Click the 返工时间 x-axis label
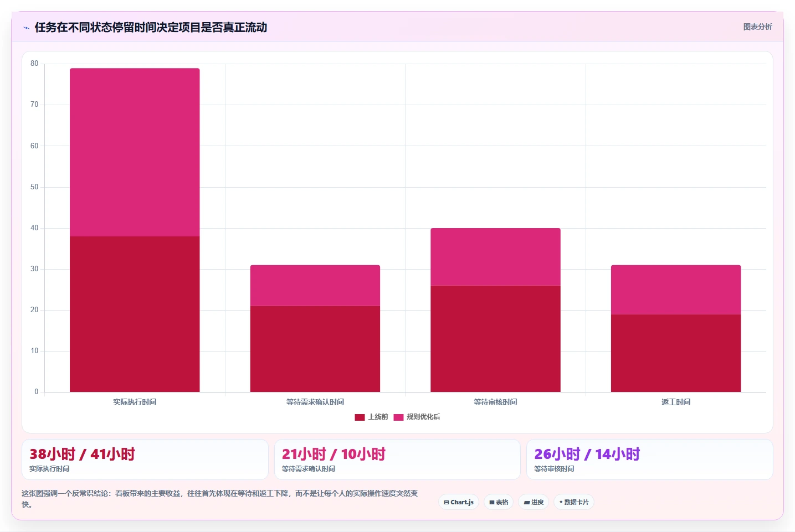 point(676,402)
